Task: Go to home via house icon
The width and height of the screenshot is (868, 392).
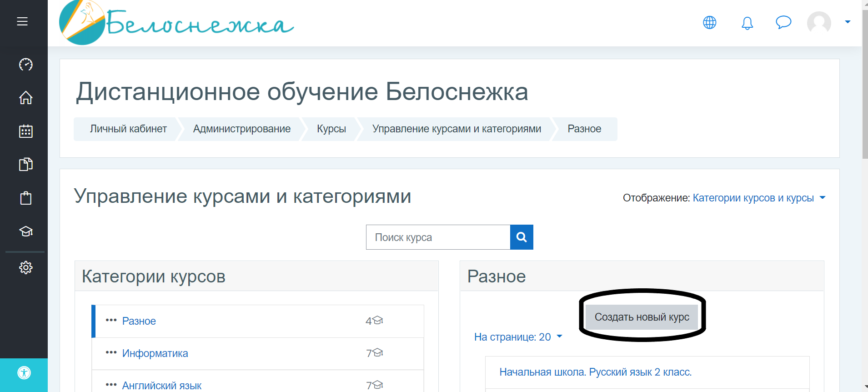Action: click(x=26, y=98)
